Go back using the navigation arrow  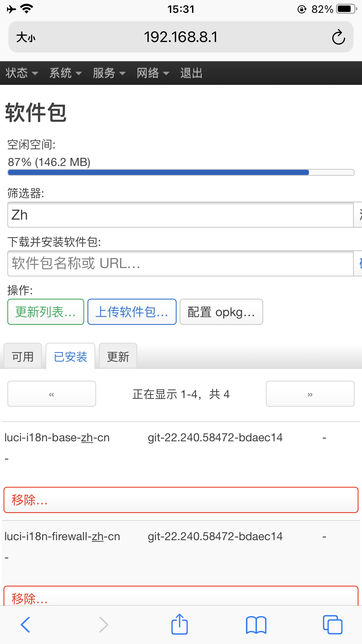click(x=25, y=624)
